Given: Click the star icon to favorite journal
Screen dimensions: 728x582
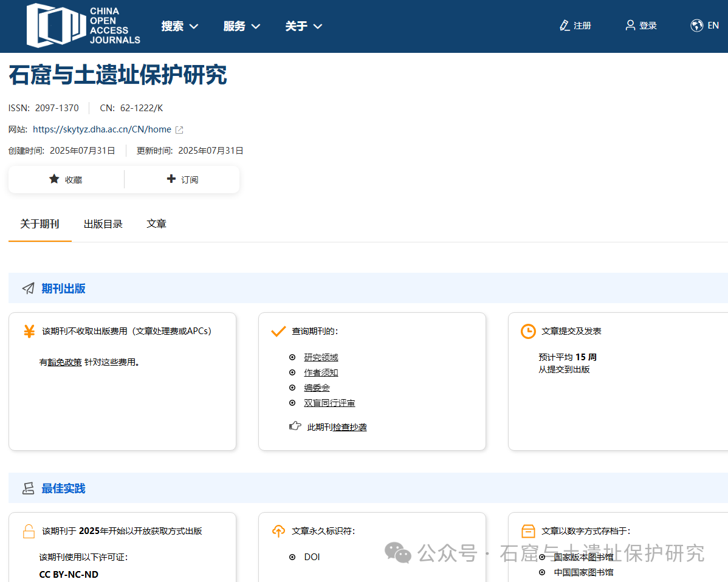Looking at the screenshot, I should click(54, 179).
